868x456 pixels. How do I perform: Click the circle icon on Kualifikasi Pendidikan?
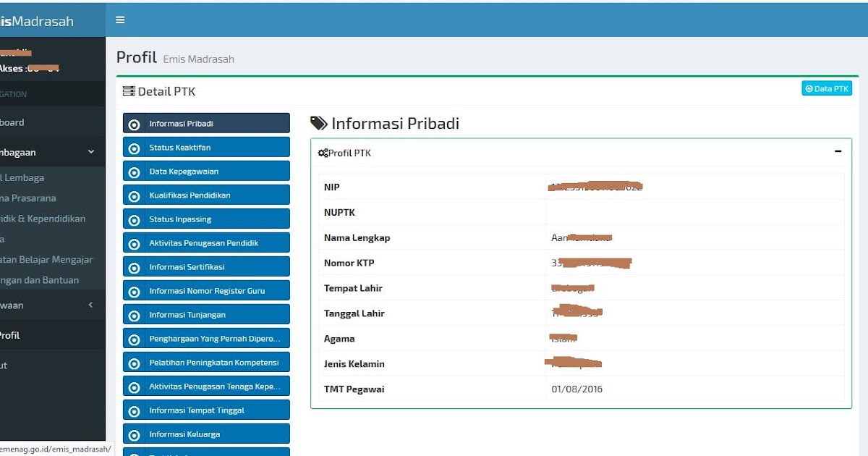[x=134, y=196]
